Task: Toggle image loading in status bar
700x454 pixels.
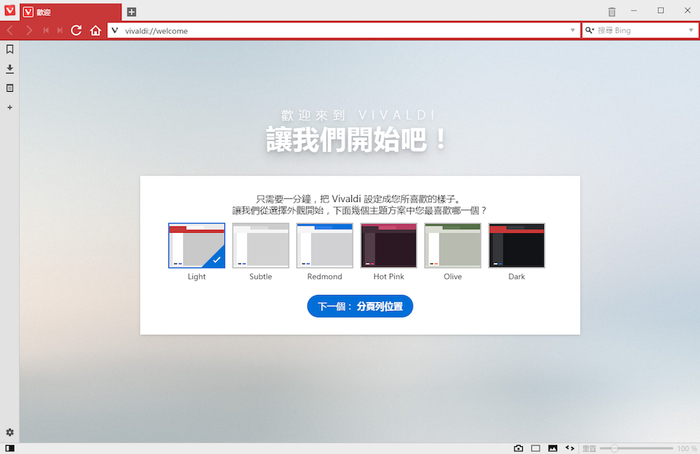Action: coord(553,448)
